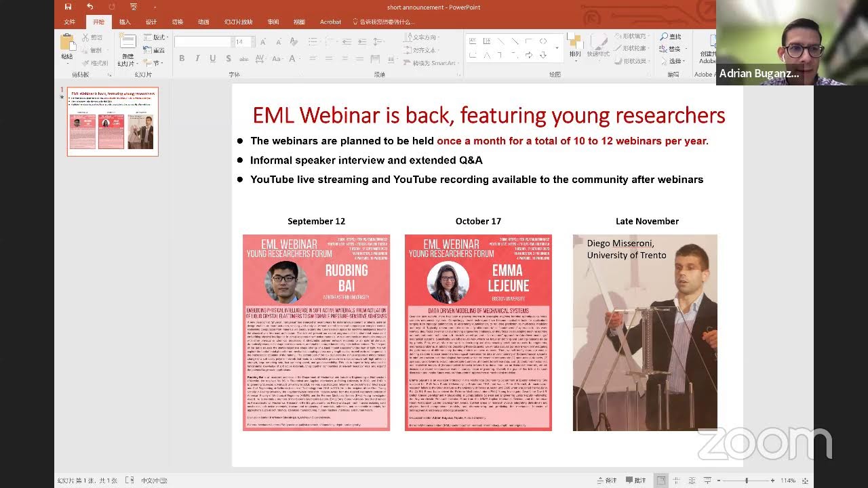Align text right

tap(344, 59)
